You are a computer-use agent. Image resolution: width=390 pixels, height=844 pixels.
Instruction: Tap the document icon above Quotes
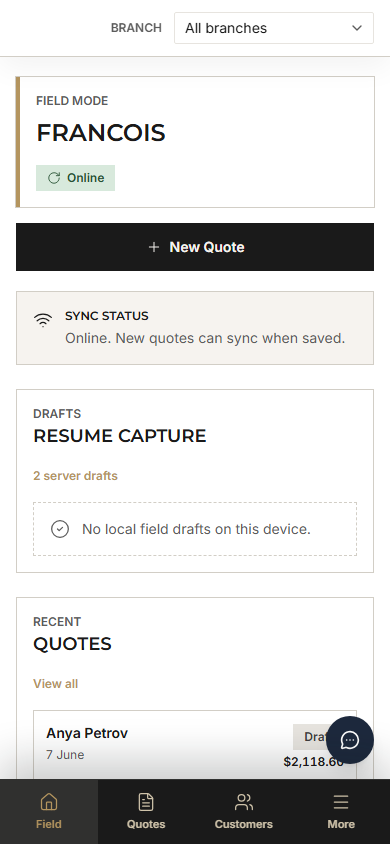(146, 802)
